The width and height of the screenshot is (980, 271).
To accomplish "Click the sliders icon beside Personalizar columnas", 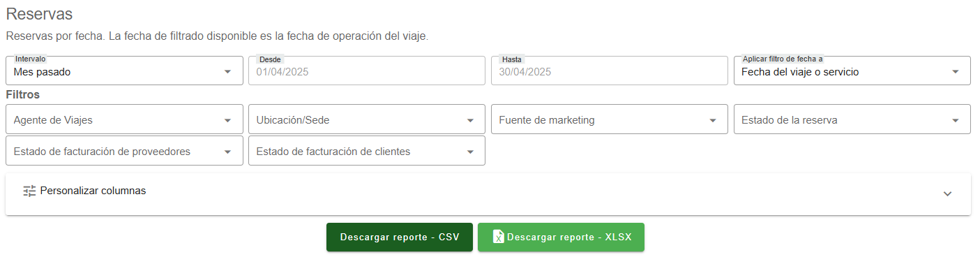I will 29,191.
